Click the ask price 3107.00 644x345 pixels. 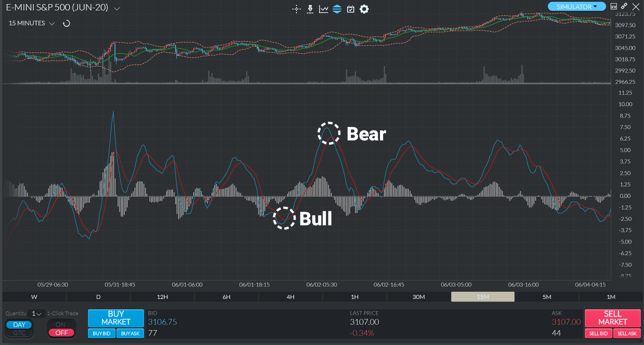pyautogui.click(x=566, y=322)
